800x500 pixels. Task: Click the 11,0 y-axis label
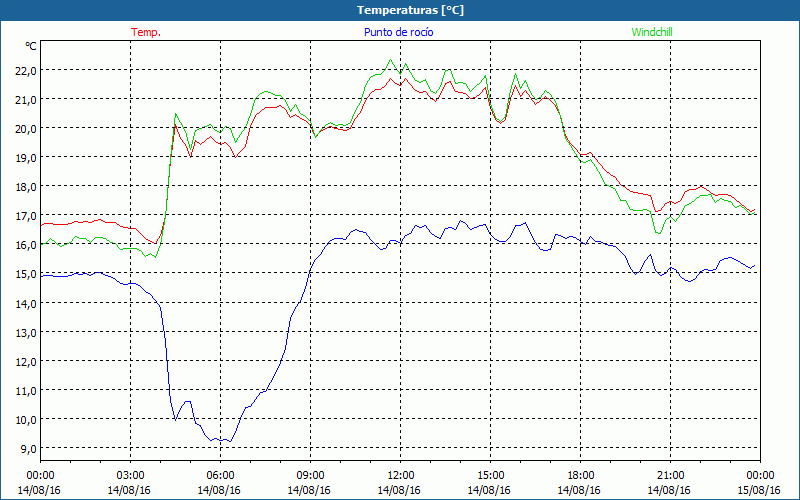(26, 391)
